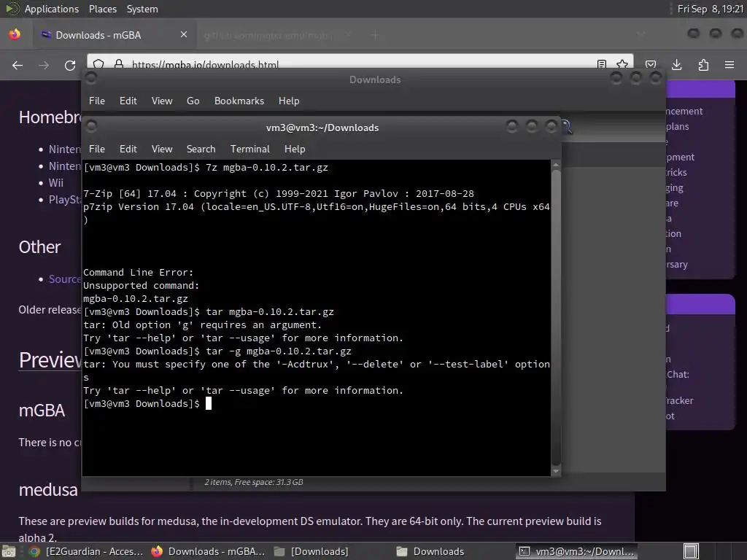
Task: Open the Firefox extensions icon
Action: (x=703, y=65)
